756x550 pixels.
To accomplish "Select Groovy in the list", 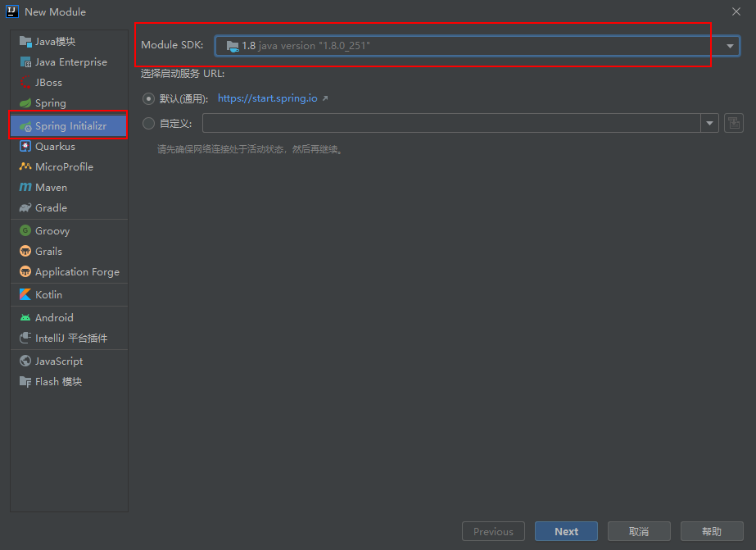I will click(69, 230).
